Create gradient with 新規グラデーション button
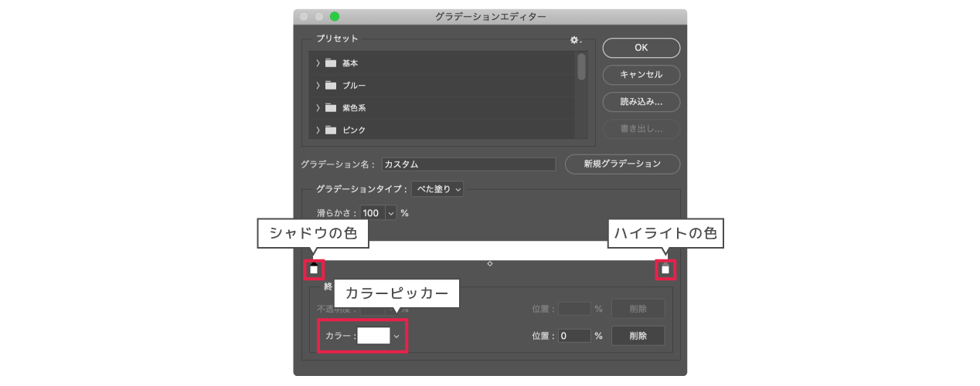Image resolution: width=980 pixels, height=386 pixels. click(x=622, y=164)
